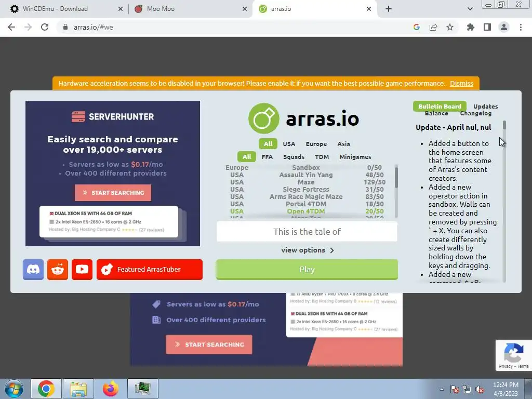Viewport: 532px width, 399px height.
Task: Switch to WinCDEmu - Download tab
Action: [x=55, y=9]
